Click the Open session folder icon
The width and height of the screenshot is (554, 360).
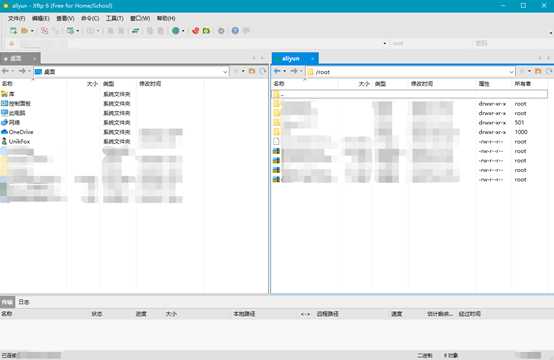24,31
